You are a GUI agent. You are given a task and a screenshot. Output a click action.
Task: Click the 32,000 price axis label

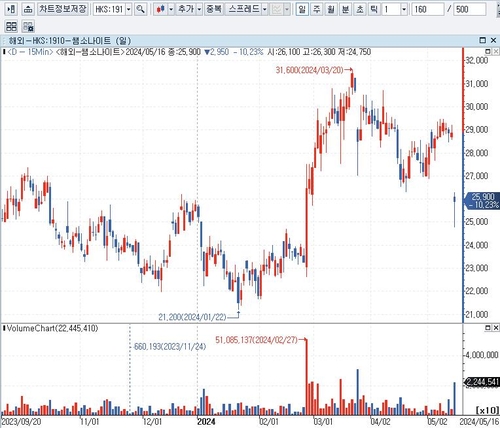click(477, 60)
